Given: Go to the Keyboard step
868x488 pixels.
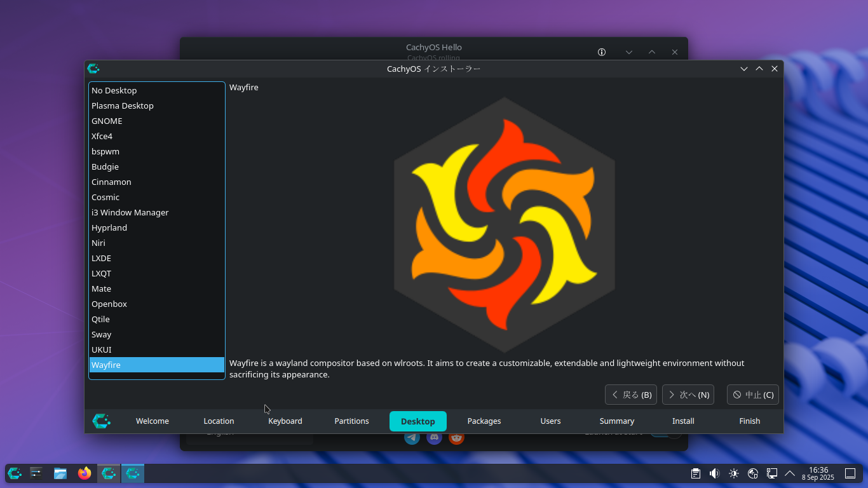Looking at the screenshot, I should click(285, 421).
